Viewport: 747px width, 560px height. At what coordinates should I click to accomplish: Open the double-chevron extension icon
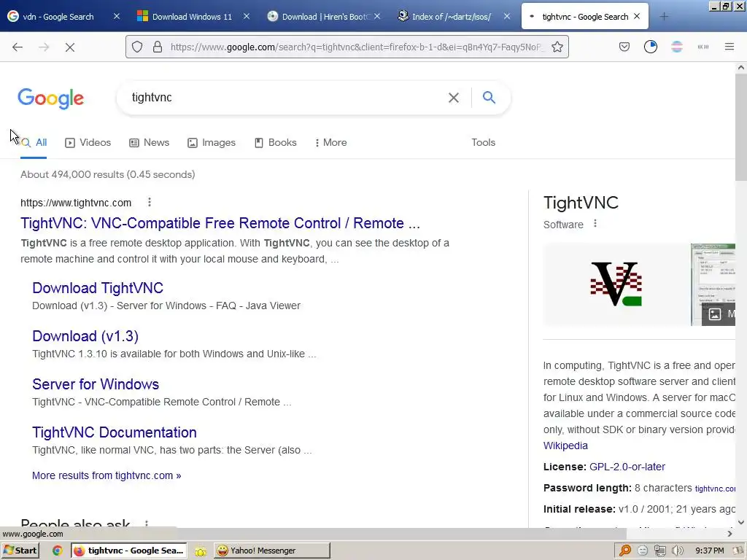(x=703, y=47)
